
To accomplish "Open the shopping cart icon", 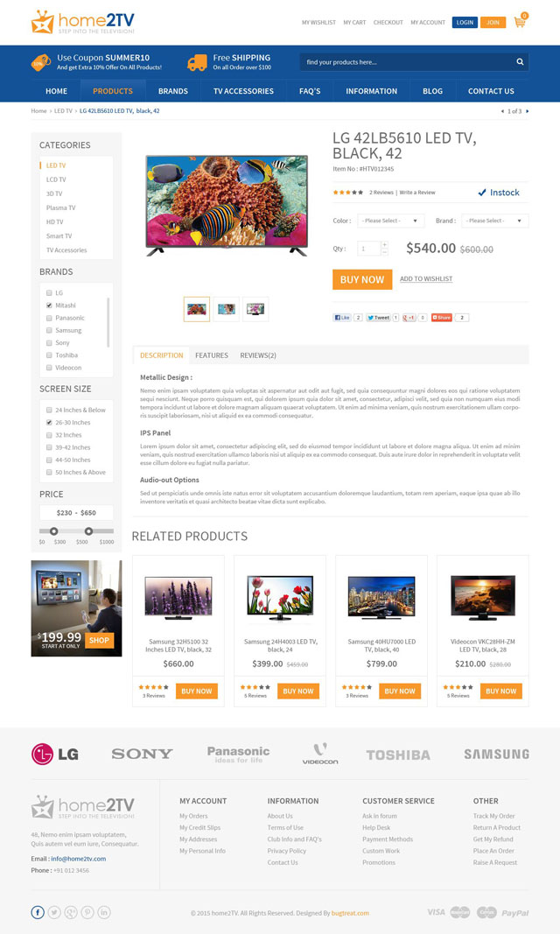I will 520,22.
